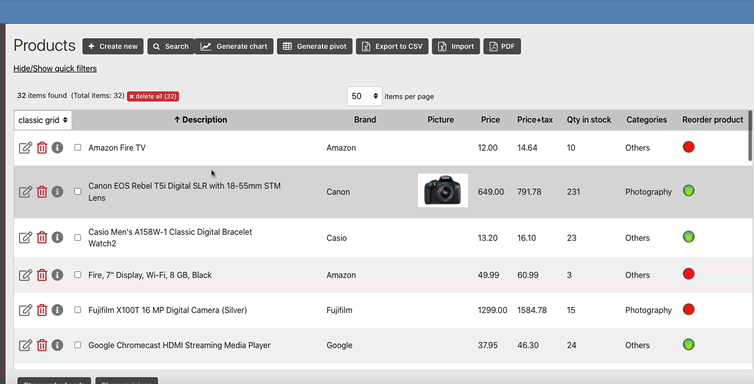754x384 pixels.
Task: Click Generate pivot
Action: click(314, 46)
